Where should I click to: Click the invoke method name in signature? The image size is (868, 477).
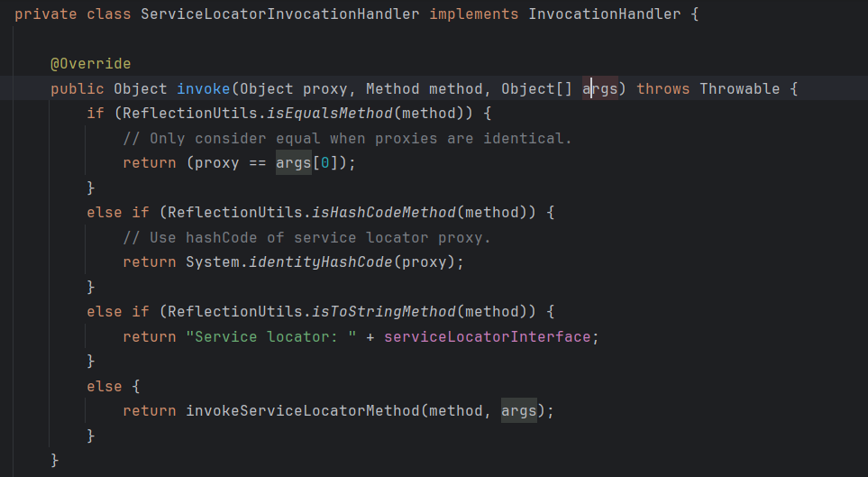203,88
